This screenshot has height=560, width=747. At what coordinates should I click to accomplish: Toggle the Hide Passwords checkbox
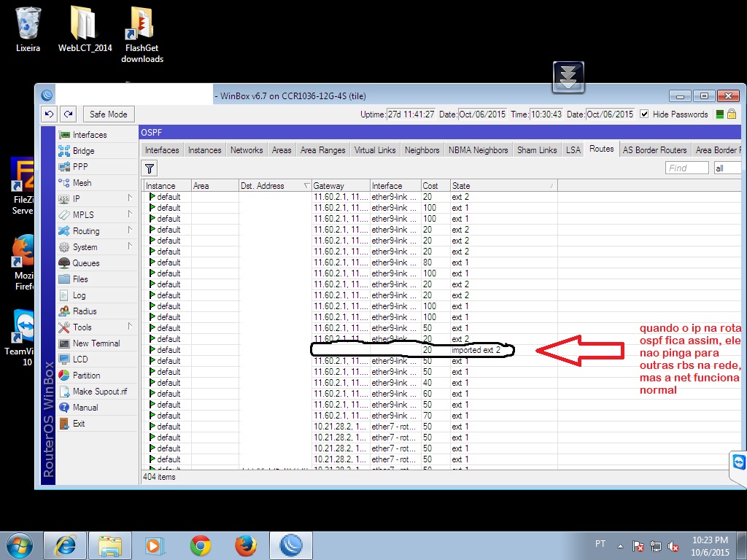(x=644, y=114)
